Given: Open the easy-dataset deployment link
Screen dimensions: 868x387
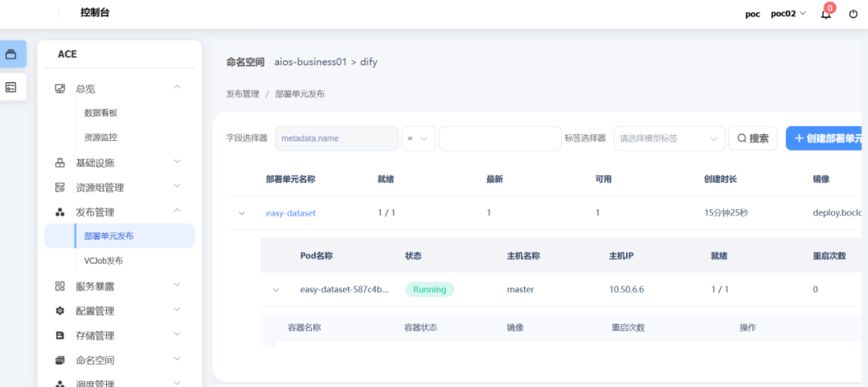Looking at the screenshot, I should pyautogui.click(x=291, y=213).
